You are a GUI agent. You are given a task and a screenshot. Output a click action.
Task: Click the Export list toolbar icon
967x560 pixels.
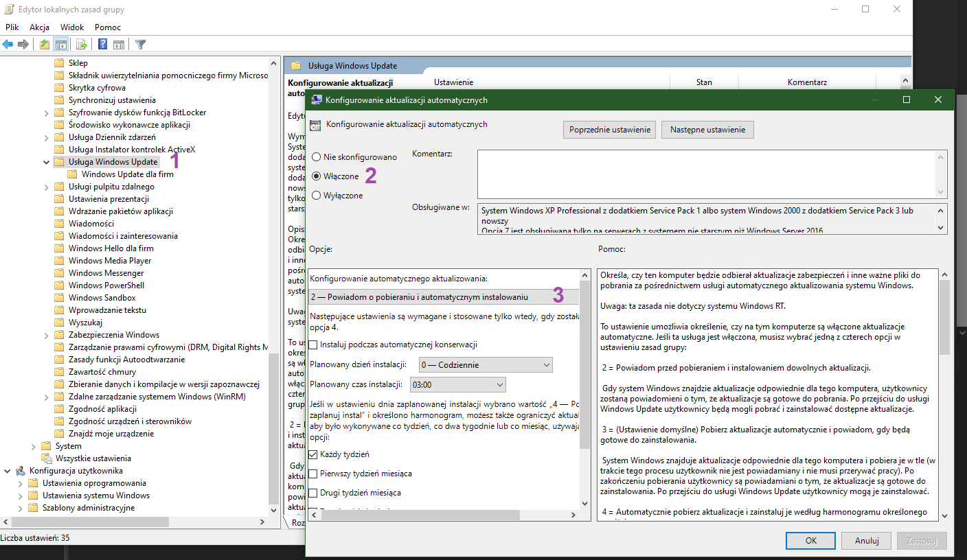click(x=82, y=45)
